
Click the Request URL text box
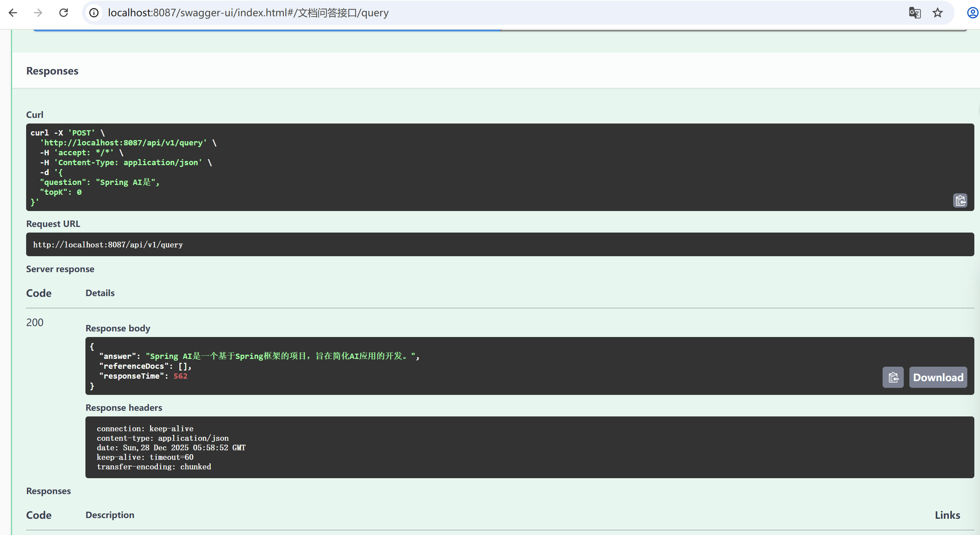click(500, 245)
